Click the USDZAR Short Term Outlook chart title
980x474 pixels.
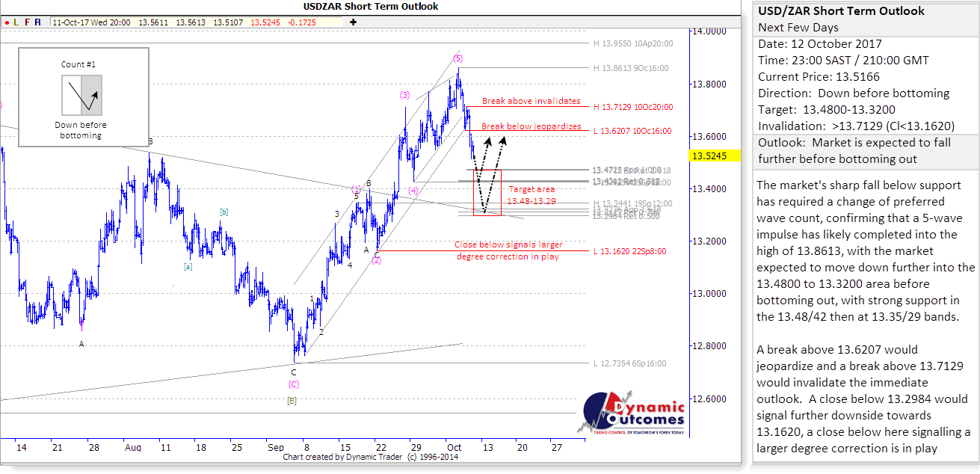coord(371,7)
